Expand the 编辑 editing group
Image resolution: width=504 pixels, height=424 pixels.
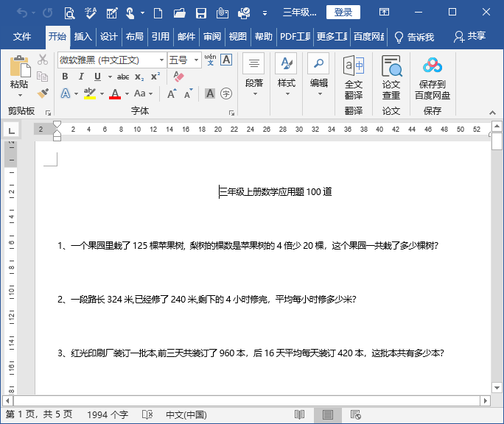319,76
